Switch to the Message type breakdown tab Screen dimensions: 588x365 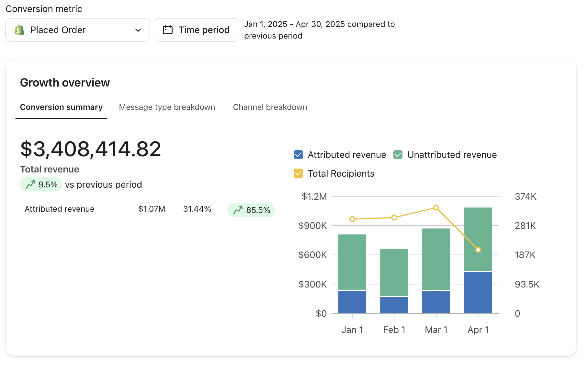click(x=167, y=107)
